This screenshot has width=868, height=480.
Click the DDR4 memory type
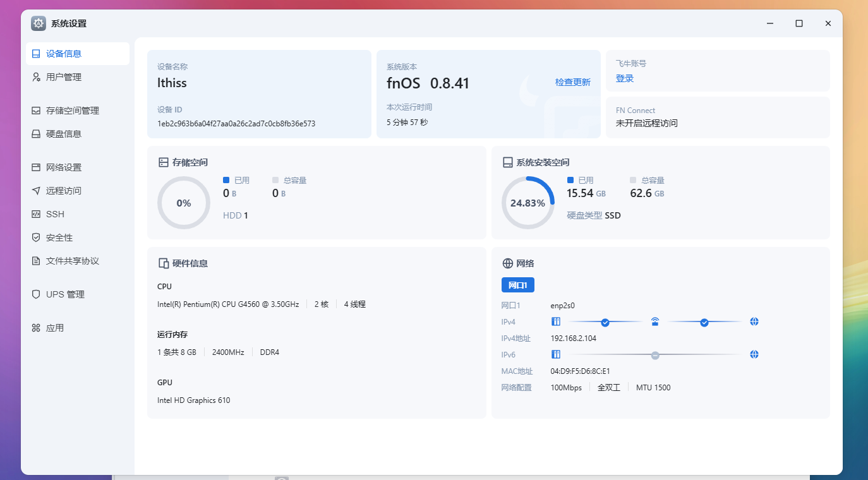pyautogui.click(x=270, y=352)
